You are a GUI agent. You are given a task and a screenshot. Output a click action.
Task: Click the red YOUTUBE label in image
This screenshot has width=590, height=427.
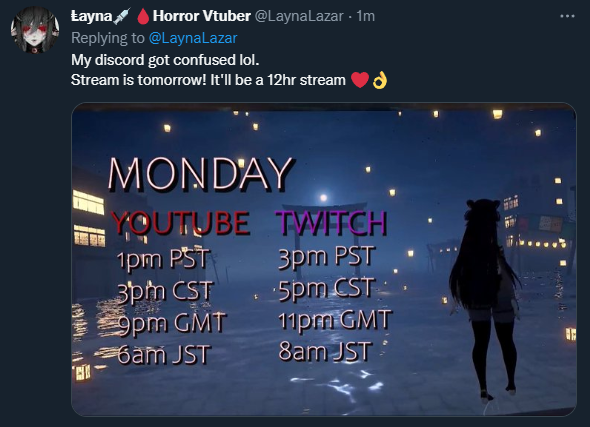[180, 223]
